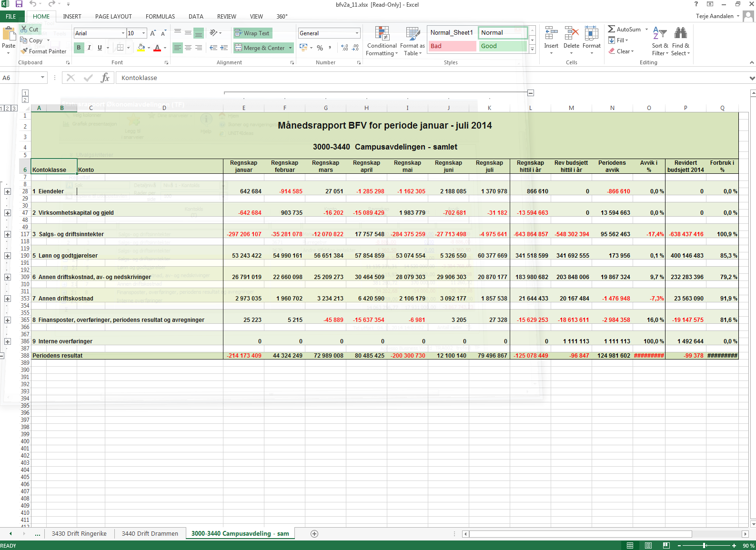Toggle align text left
This screenshot has height=550, width=756.
[177, 48]
